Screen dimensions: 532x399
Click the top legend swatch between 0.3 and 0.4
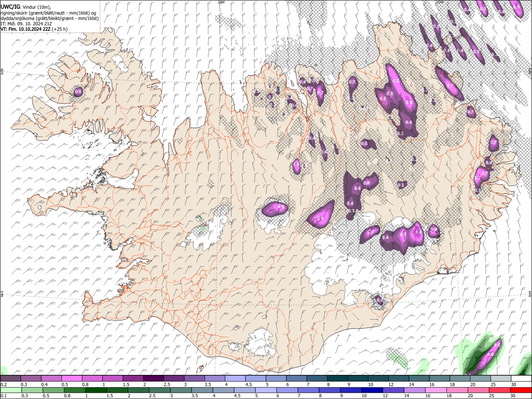coord(31,379)
